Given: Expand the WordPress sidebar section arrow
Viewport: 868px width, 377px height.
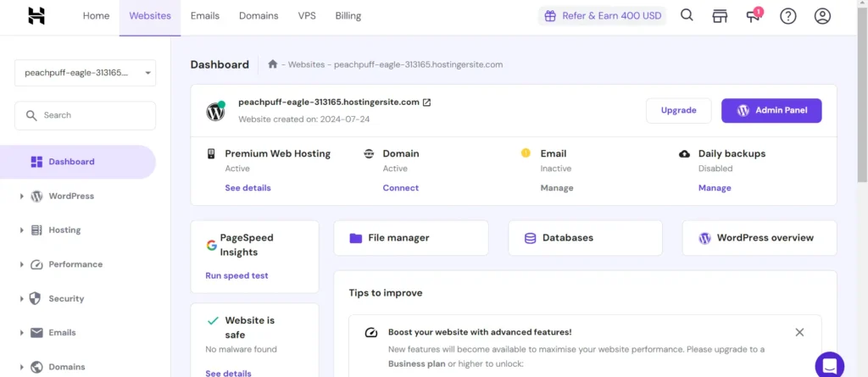Looking at the screenshot, I should pos(21,196).
